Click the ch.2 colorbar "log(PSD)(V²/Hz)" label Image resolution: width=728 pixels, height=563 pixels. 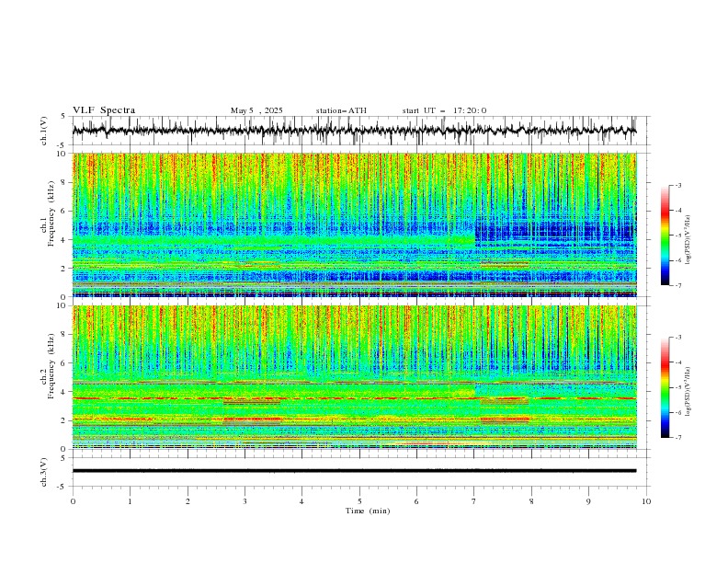tap(688, 392)
